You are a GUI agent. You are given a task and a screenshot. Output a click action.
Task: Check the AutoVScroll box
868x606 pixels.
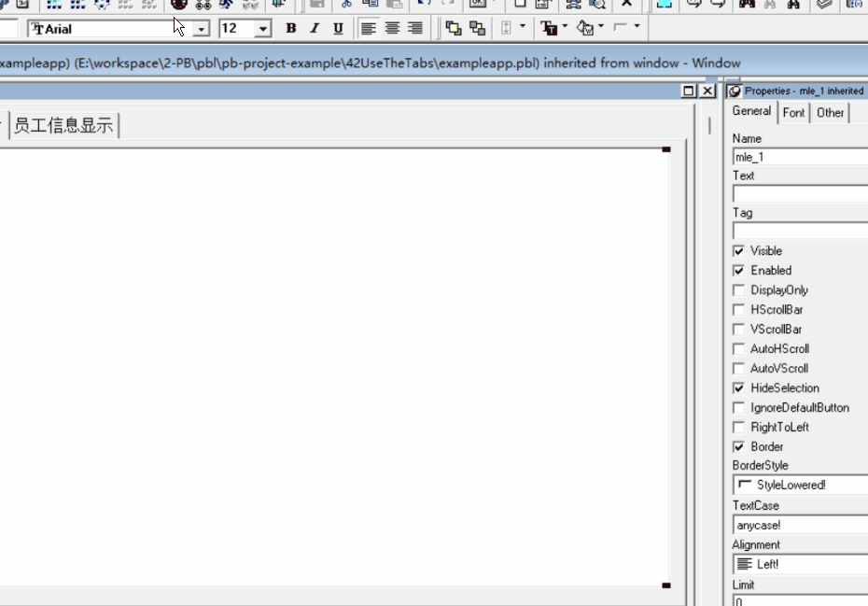pos(738,369)
